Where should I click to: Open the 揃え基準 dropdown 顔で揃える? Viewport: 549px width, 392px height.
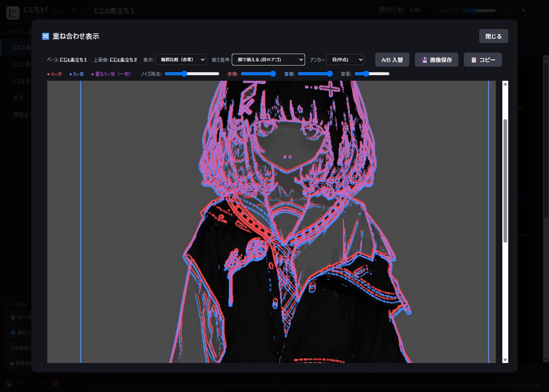tap(268, 60)
